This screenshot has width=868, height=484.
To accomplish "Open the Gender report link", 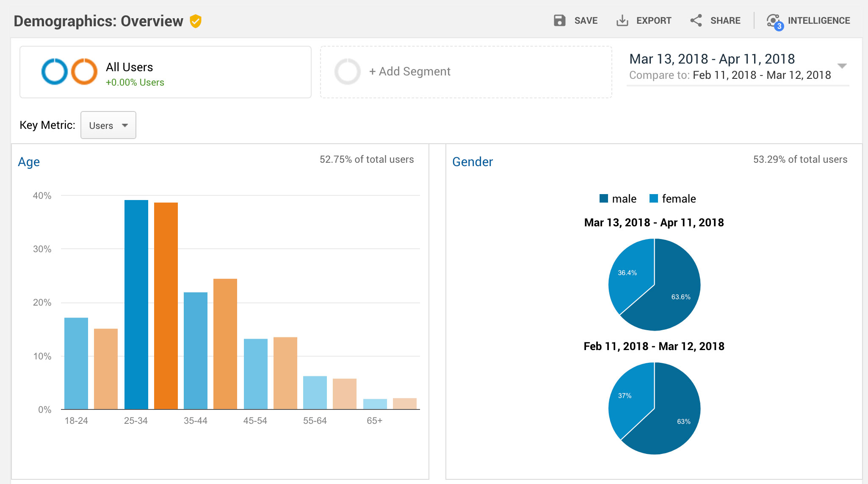I will click(473, 162).
